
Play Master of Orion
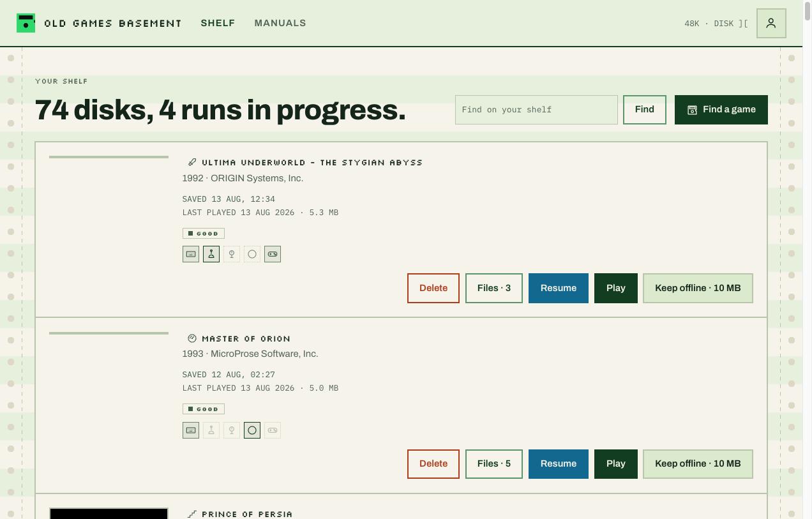coord(616,464)
